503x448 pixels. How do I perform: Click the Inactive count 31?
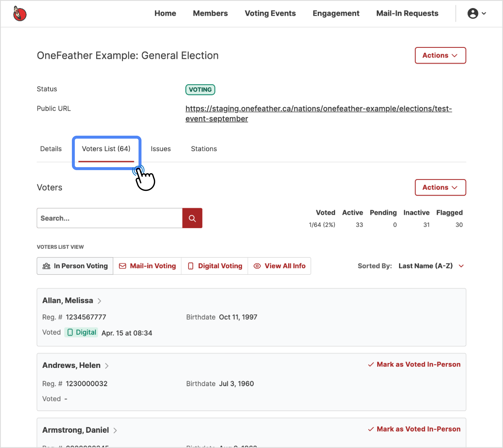coord(426,225)
